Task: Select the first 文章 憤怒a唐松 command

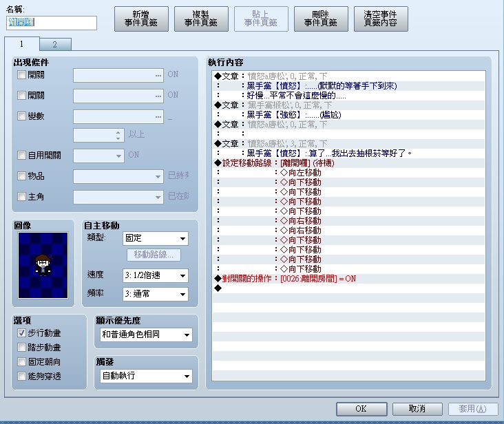Action: click(348, 76)
